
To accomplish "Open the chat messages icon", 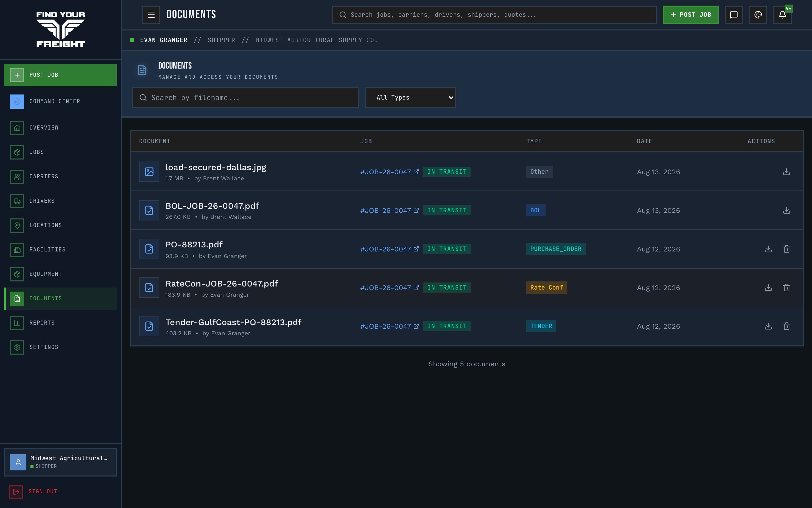I will click(734, 15).
